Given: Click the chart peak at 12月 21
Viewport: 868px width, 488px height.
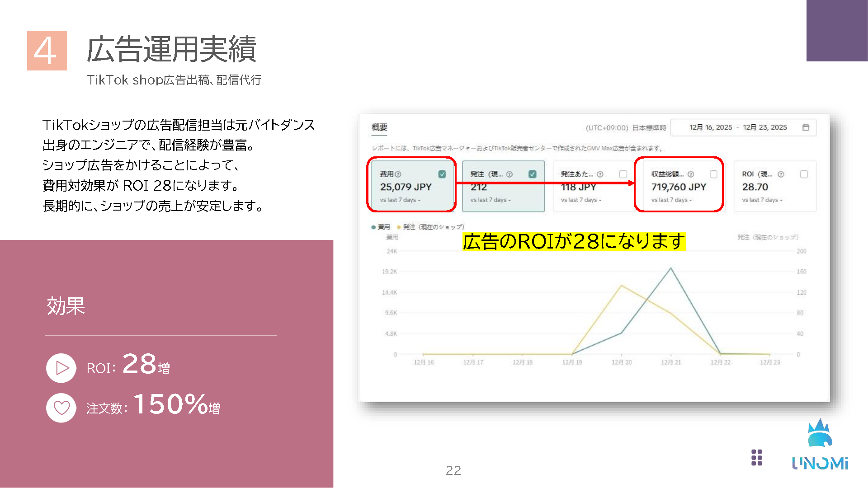Looking at the screenshot, I should pos(670,267).
